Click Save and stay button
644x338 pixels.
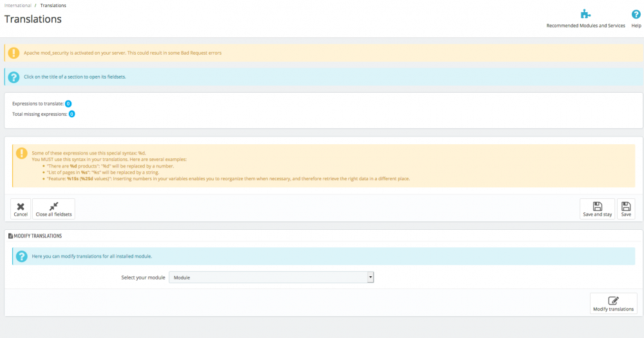[x=597, y=209]
